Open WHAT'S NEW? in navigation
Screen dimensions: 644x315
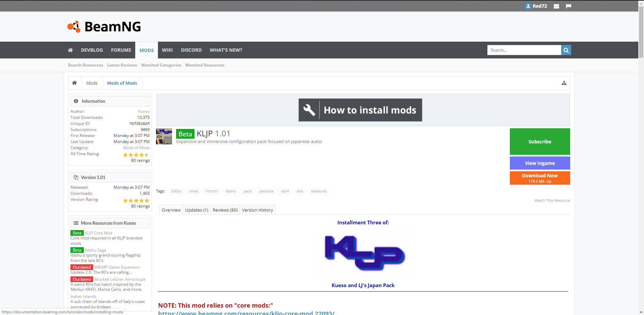[x=226, y=50]
